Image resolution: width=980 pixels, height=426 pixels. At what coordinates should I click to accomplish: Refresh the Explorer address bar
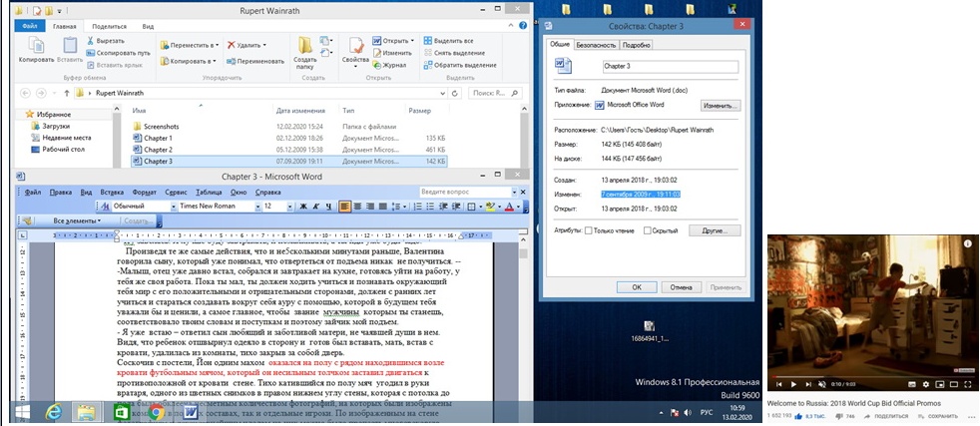(x=455, y=93)
